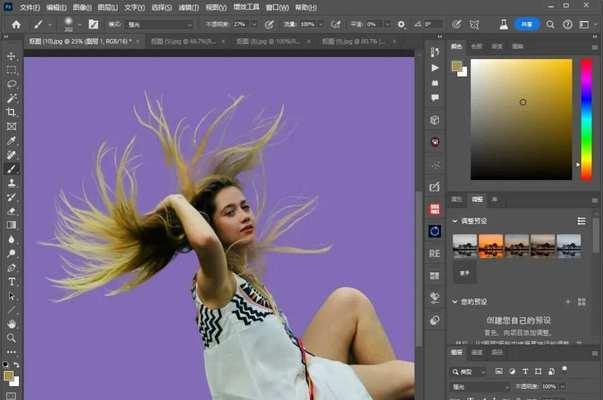Open the 窗口 menu
This screenshot has height=400, width=603.
[x=277, y=7]
